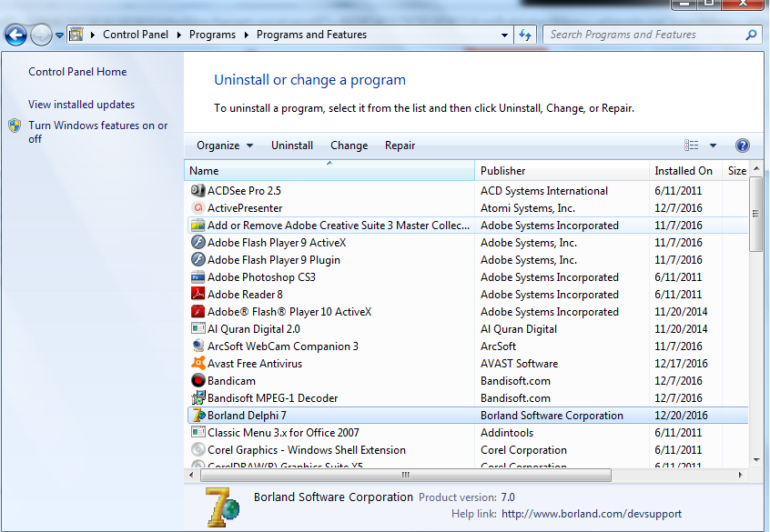
Task: Refresh the view with the refresh icon
Action: tap(524, 35)
